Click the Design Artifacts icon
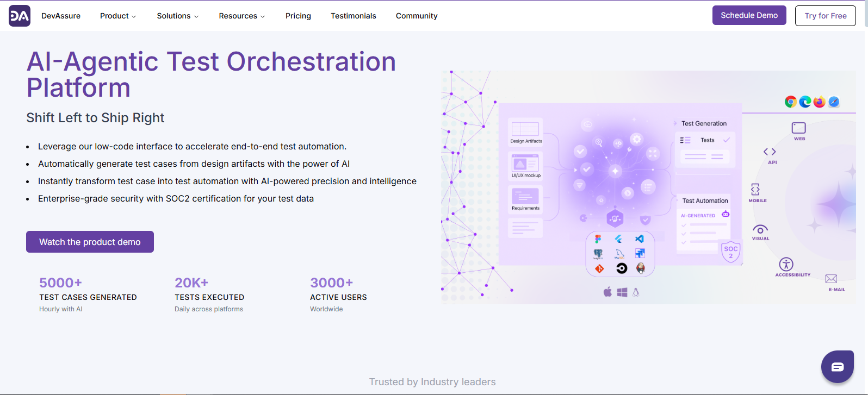Screen dimensions: 868x395 pyautogui.click(x=525, y=129)
